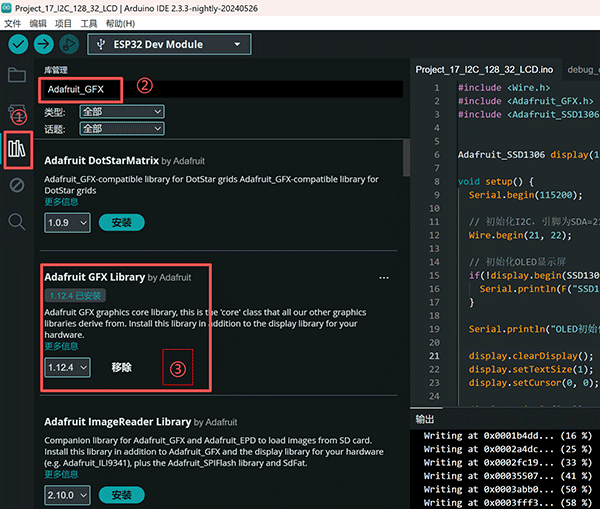
Task: Open 更多信息 link for Adafruit ImageReader Library
Action: (61, 473)
